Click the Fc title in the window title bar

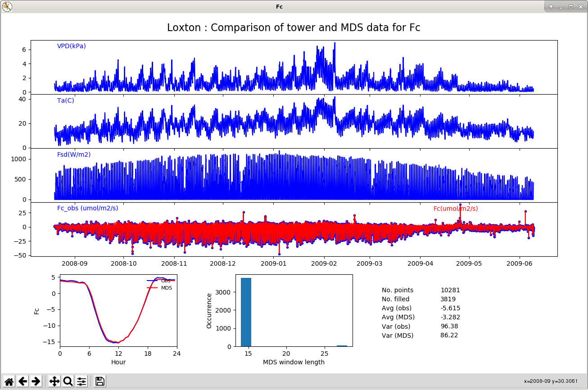click(279, 7)
